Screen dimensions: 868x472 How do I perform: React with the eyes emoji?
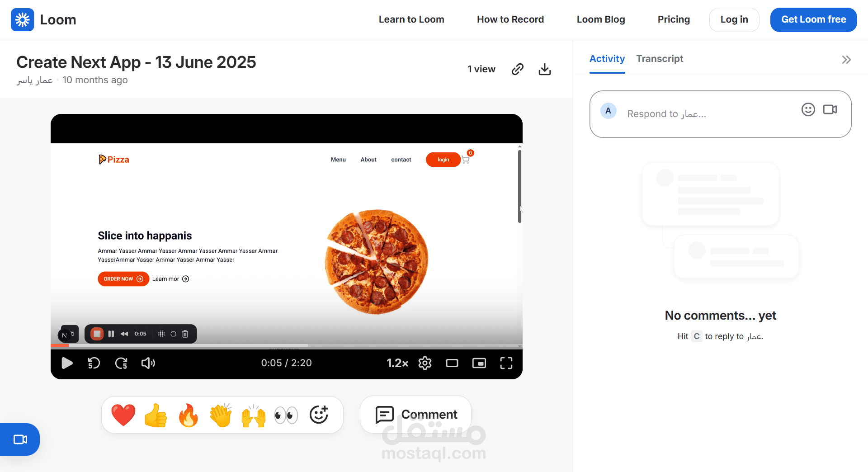point(286,415)
